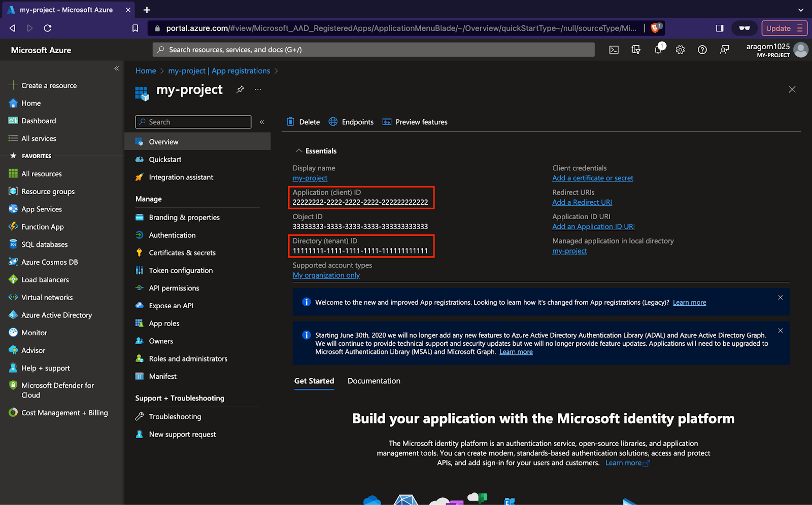The height and width of the screenshot is (505, 812).
Task: Click My organization only link
Action: (326, 275)
